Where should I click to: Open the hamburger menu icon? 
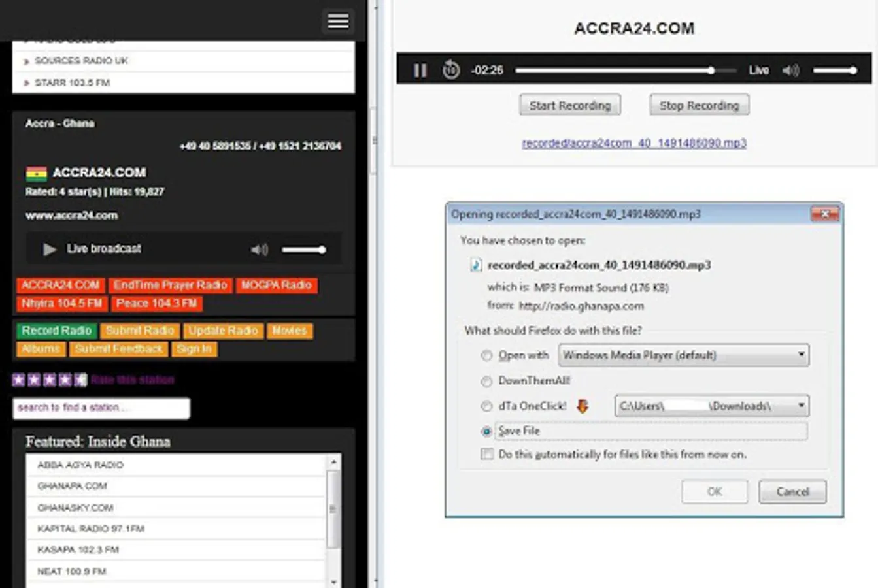click(x=338, y=21)
